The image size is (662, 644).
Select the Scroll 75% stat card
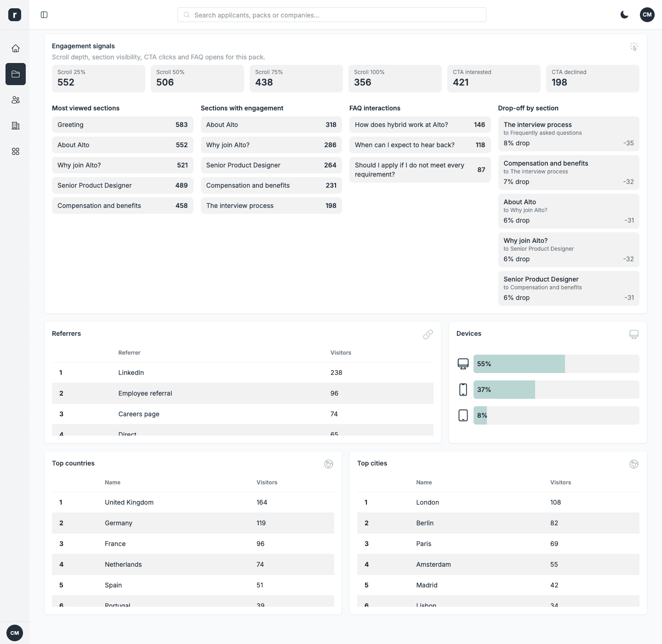pos(296,79)
